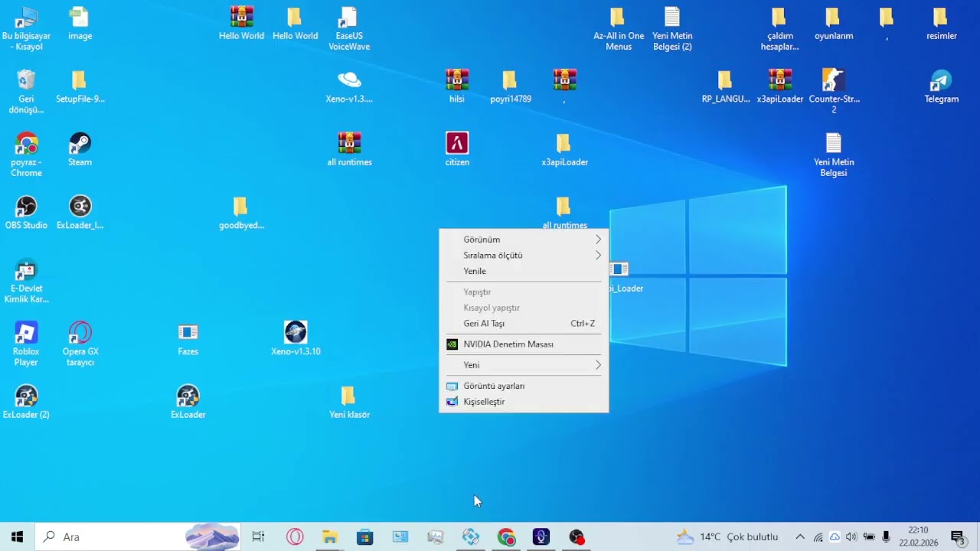The width and height of the screenshot is (980, 551).
Task: Expand the Yeni submenu
Action: click(x=524, y=365)
